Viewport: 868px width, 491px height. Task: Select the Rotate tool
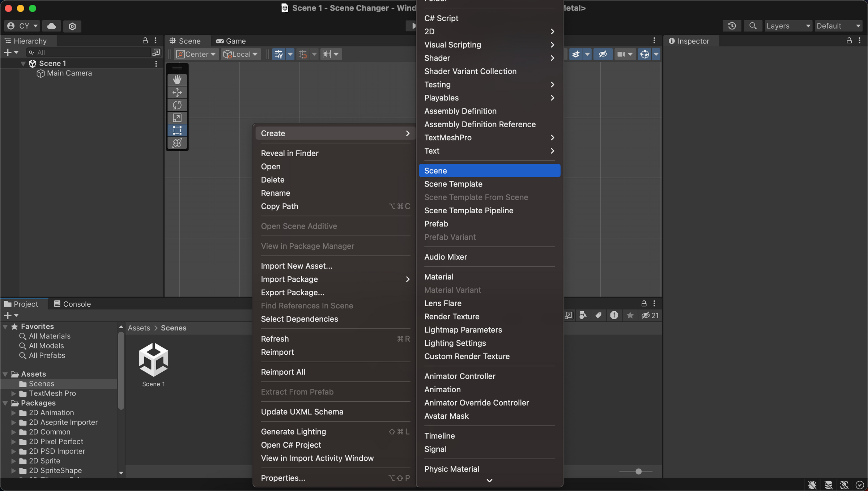(177, 105)
